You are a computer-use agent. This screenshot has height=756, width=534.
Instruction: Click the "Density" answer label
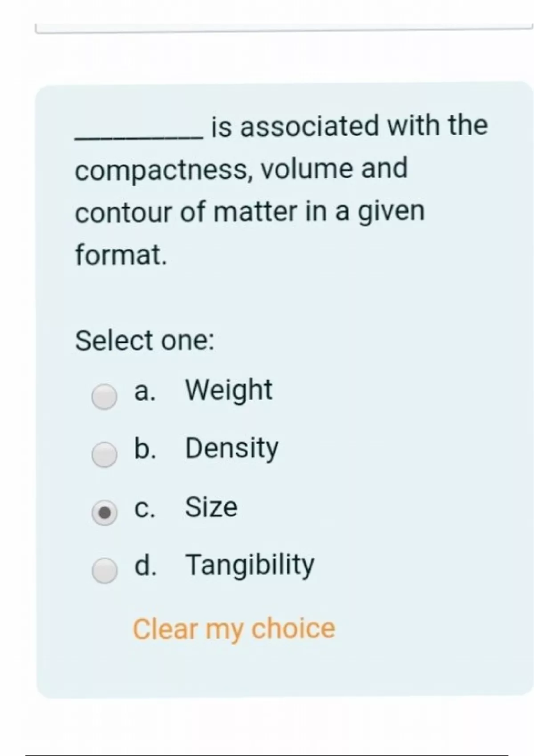coord(231,448)
